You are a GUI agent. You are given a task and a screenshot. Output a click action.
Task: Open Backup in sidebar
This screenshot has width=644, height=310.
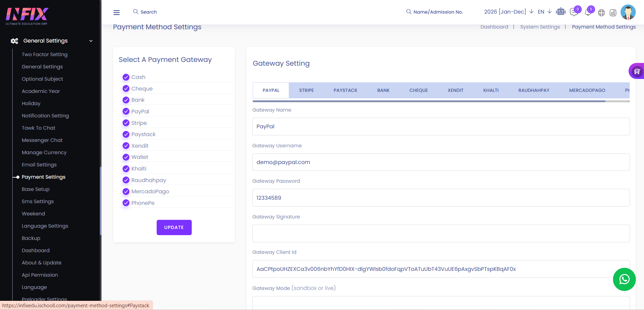tap(31, 238)
